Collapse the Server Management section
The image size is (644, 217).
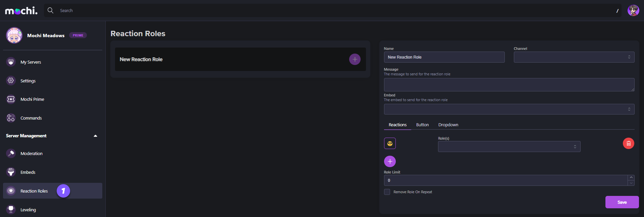point(95,136)
